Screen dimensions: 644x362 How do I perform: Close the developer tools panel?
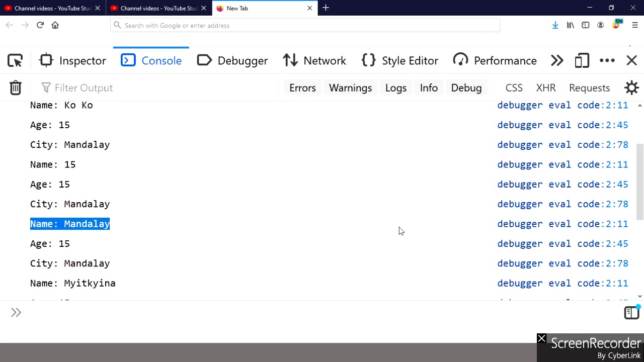pyautogui.click(x=632, y=61)
